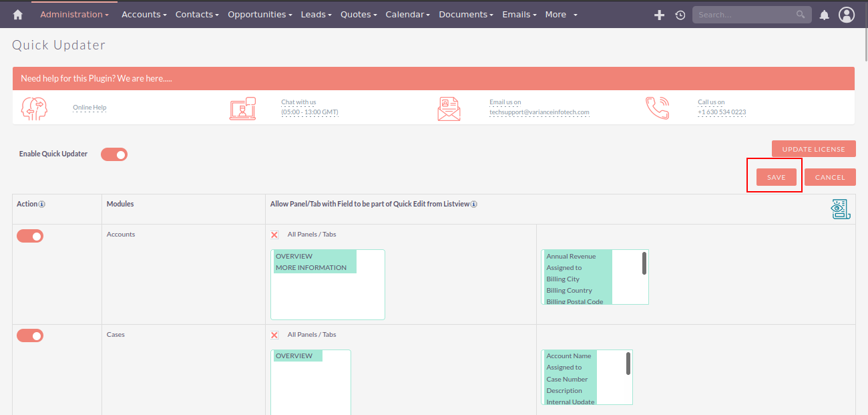This screenshot has width=868, height=415.
Task: Click the preview document eye icon
Action: click(839, 209)
